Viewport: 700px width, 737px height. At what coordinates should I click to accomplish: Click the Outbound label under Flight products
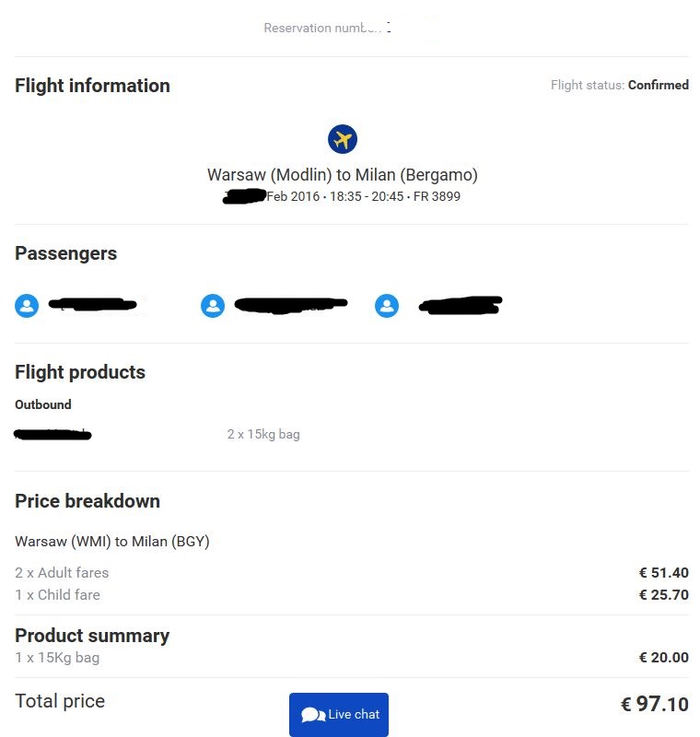(43, 404)
